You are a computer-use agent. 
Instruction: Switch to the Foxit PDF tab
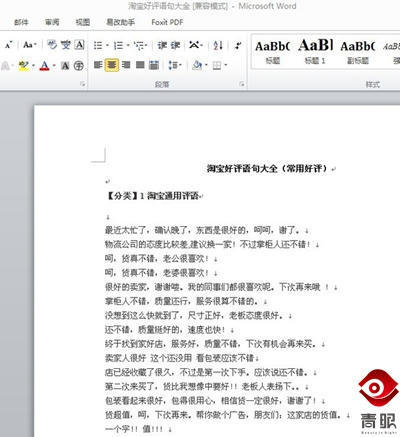167,22
